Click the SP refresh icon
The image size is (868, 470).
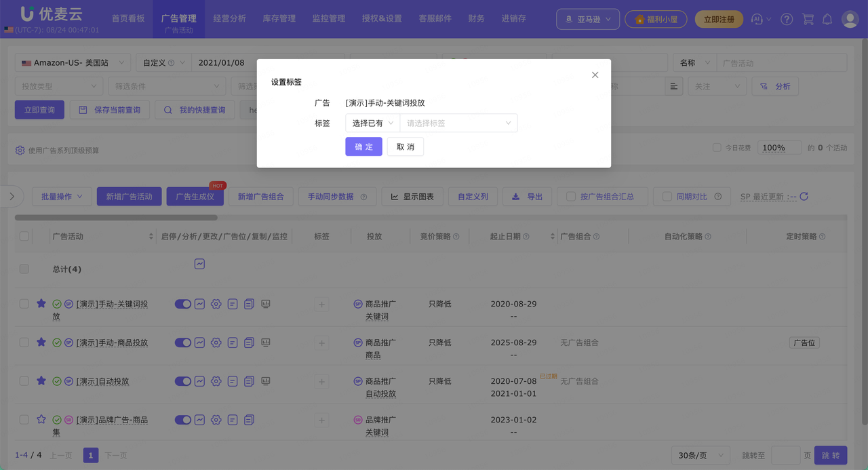pos(804,197)
